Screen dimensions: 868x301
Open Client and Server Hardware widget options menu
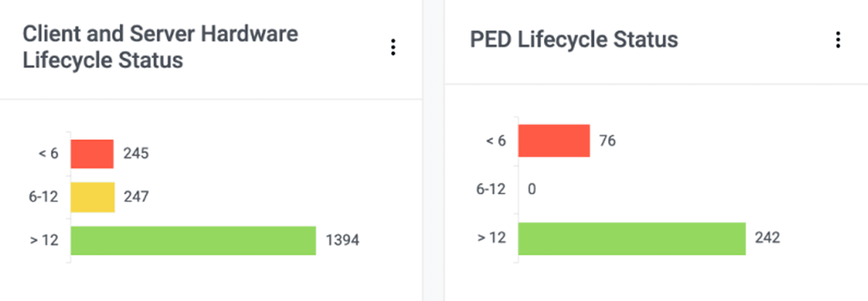click(393, 47)
